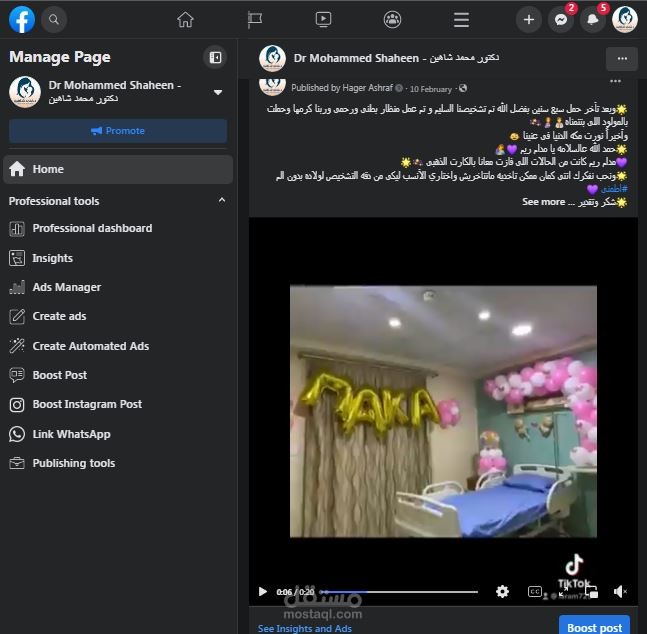Click the Create ads pencil icon
The width and height of the screenshot is (647, 634).
[17, 317]
